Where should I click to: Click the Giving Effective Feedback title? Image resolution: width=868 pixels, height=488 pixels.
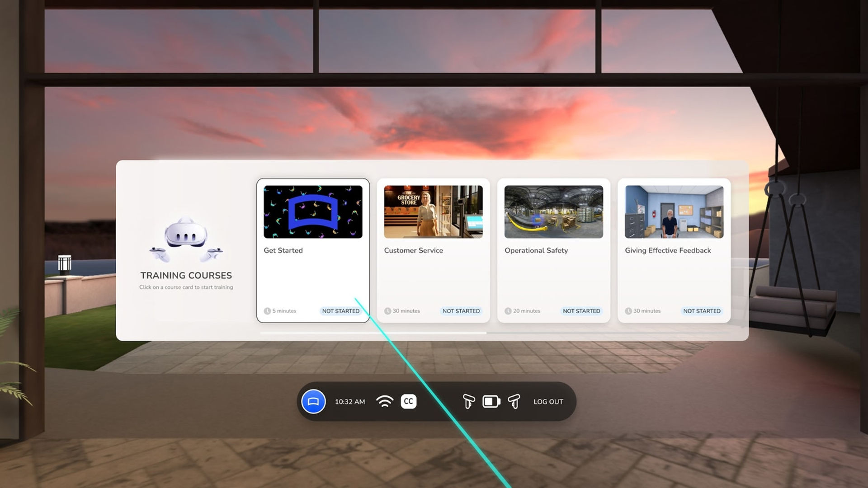pyautogui.click(x=668, y=250)
